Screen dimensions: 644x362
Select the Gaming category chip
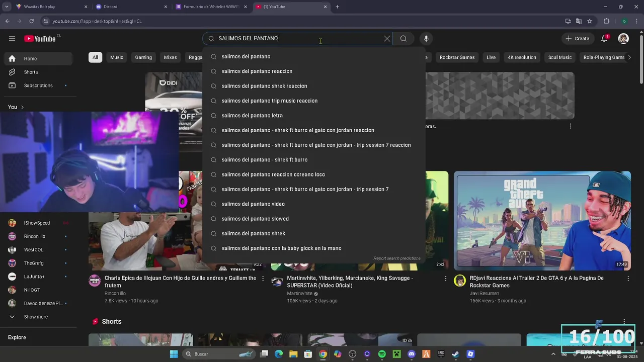[143, 57]
